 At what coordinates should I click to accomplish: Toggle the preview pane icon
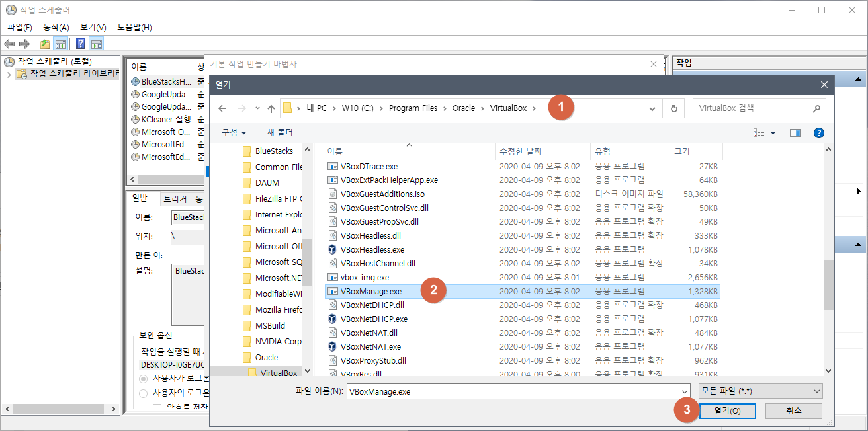tap(795, 133)
